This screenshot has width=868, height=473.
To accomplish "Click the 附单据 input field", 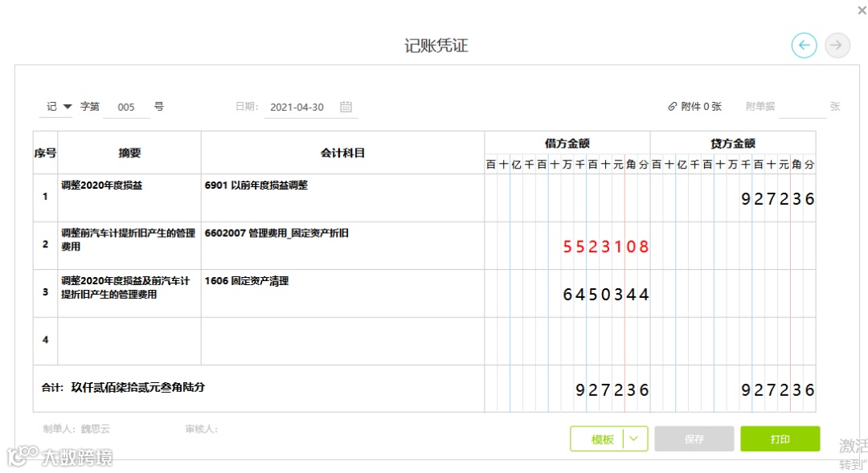I will (x=802, y=107).
